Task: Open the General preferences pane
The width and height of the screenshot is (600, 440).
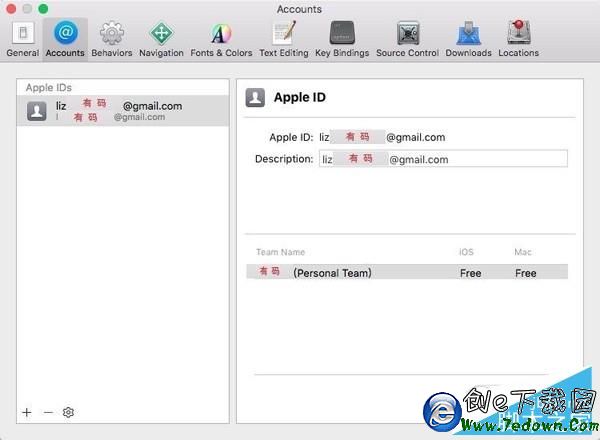Action: click(23, 39)
